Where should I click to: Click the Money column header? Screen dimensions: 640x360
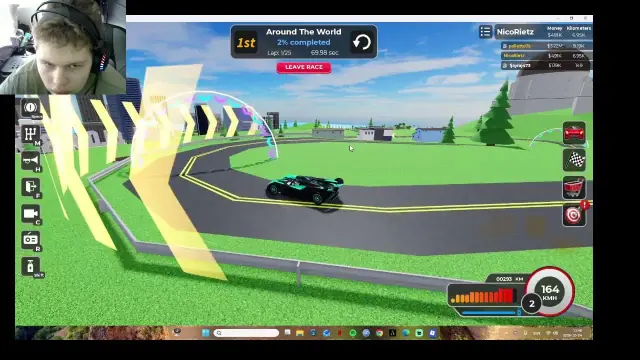coord(554,29)
